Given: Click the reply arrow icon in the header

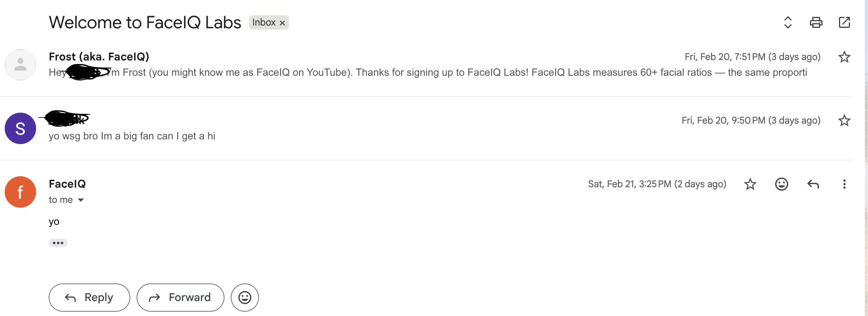Looking at the screenshot, I should coord(813,184).
